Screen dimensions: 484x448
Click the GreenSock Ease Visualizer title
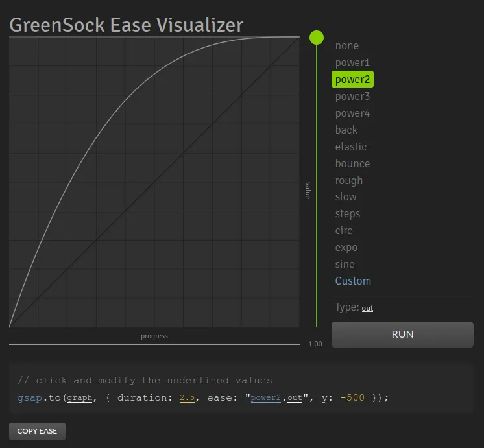[x=127, y=25]
